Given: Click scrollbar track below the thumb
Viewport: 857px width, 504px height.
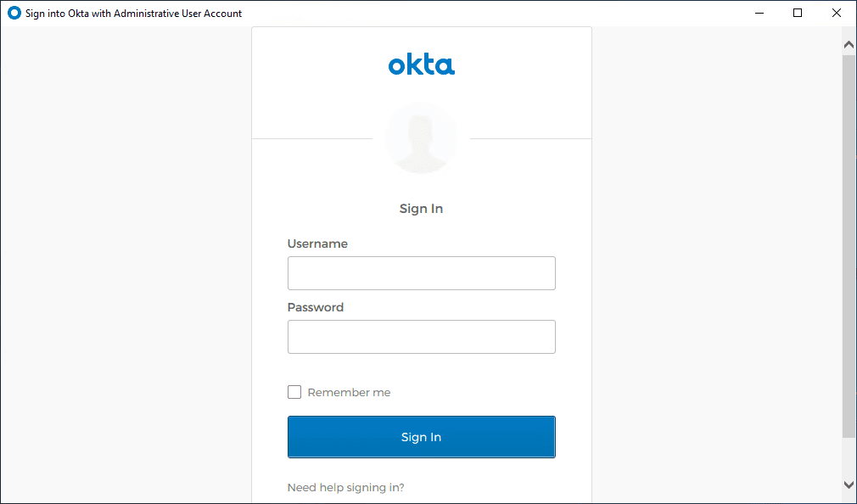Looking at the screenshot, I should tap(849, 456).
